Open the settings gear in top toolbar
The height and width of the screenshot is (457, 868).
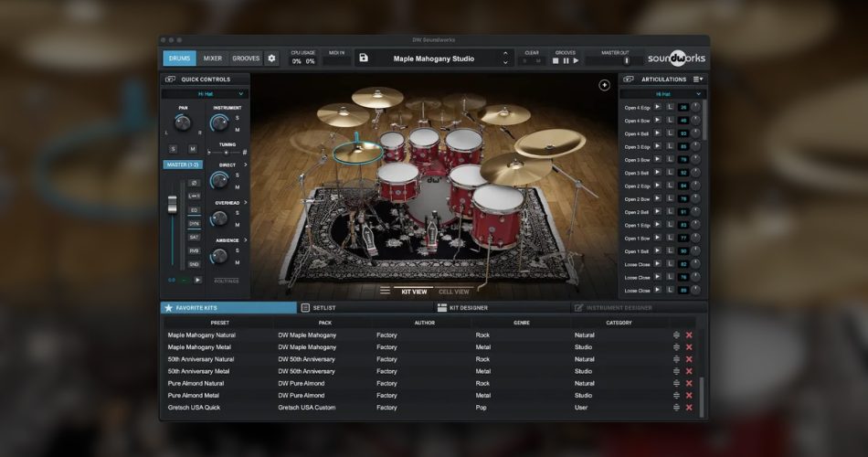coord(271,58)
